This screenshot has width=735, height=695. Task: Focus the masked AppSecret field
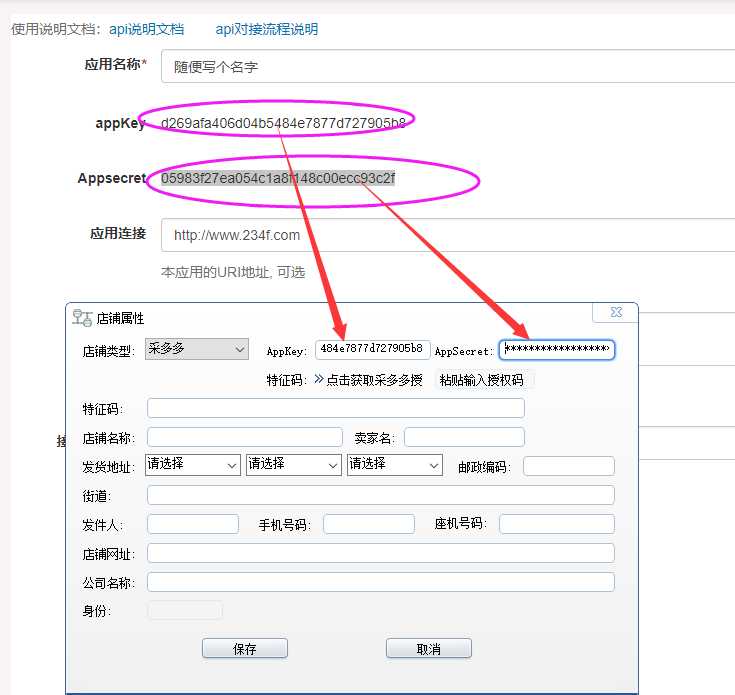tap(557, 349)
